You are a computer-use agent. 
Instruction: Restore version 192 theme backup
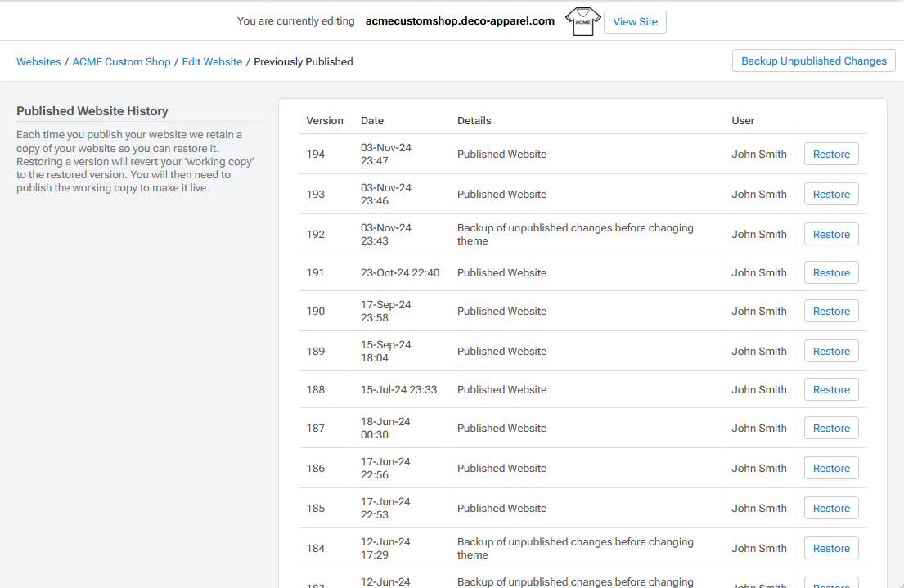[831, 235]
